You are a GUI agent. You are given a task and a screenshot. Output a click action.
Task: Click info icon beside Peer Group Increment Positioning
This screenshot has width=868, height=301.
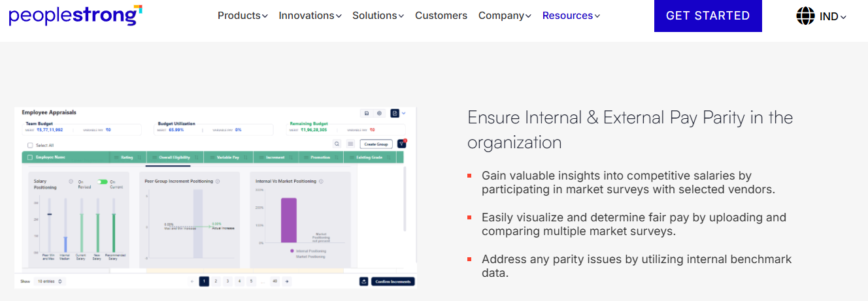click(218, 182)
